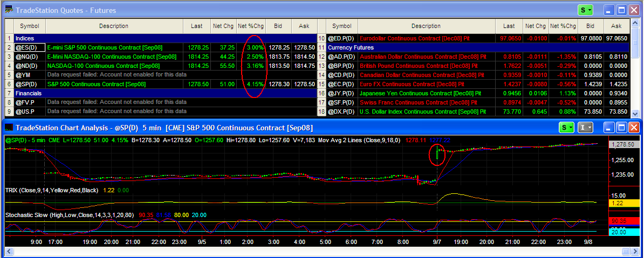The width and height of the screenshot is (644, 258).
Task: Select the @ED.P(D) symbol cell
Action: (x=342, y=38)
